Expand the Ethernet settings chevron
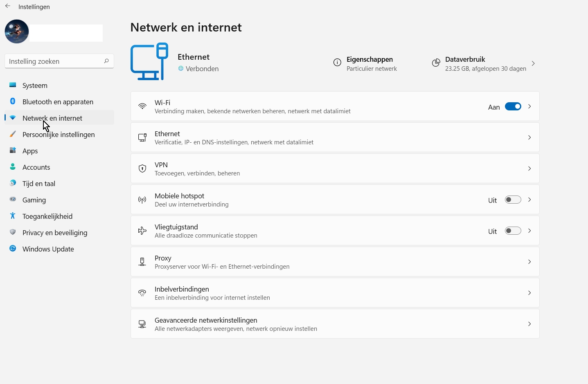588x384 pixels. 529,137
